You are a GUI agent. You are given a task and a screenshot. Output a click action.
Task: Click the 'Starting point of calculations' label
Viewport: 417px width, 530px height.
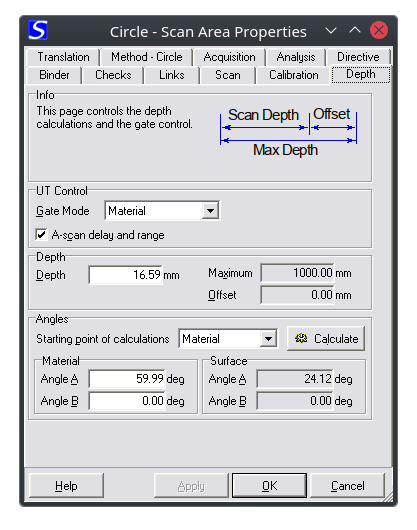[103, 339]
